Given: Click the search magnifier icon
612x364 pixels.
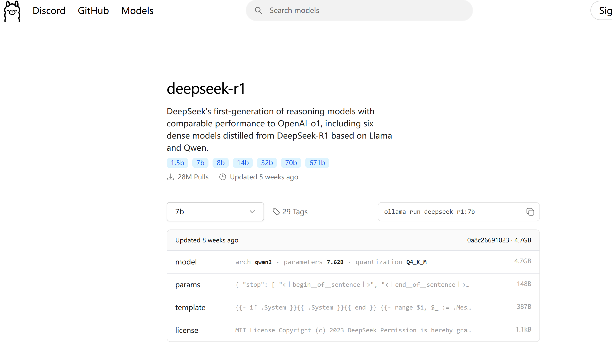Looking at the screenshot, I should [258, 10].
